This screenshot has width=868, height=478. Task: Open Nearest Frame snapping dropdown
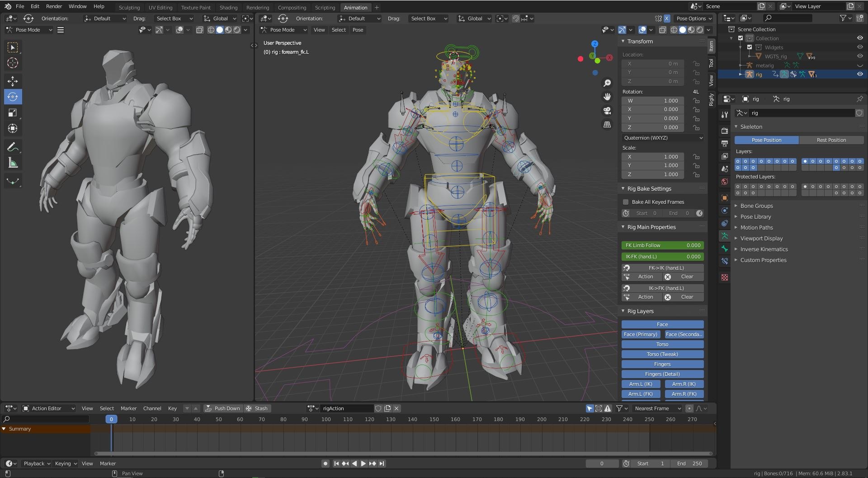point(657,408)
